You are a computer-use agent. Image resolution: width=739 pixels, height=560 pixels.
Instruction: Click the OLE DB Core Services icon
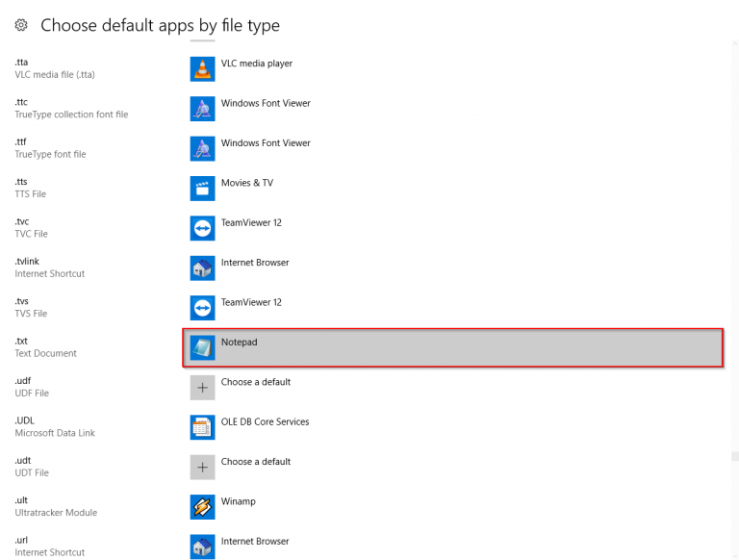coord(202,427)
